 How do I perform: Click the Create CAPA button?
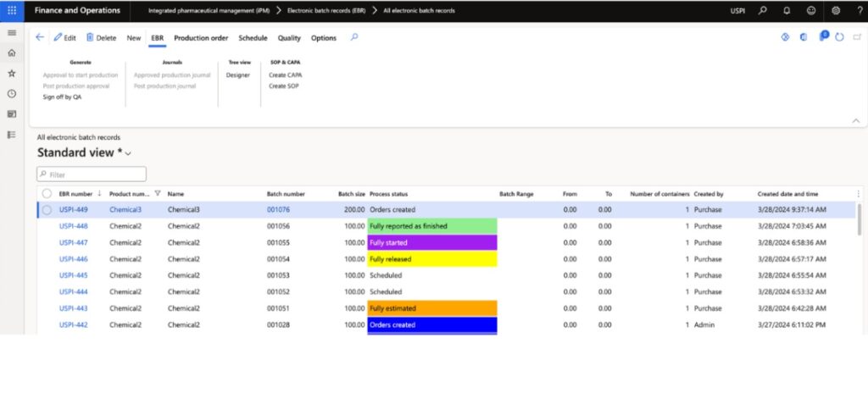click(x=285, y=75)
